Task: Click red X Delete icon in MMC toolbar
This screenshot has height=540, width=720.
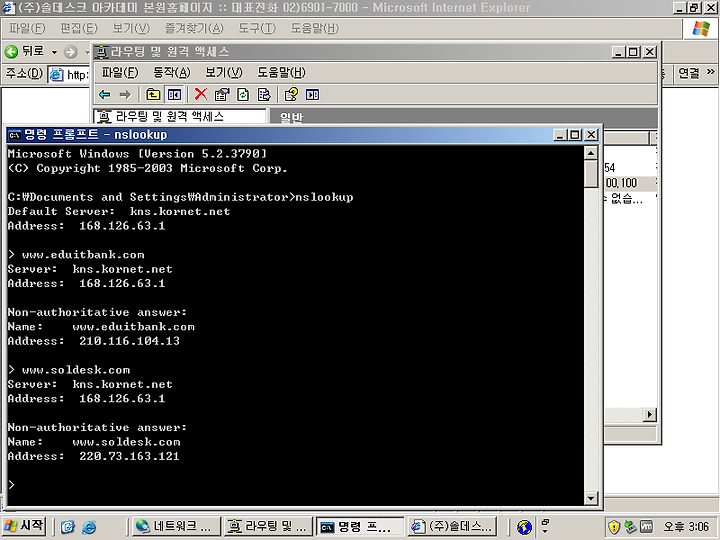Action: (x=201, y=94)
